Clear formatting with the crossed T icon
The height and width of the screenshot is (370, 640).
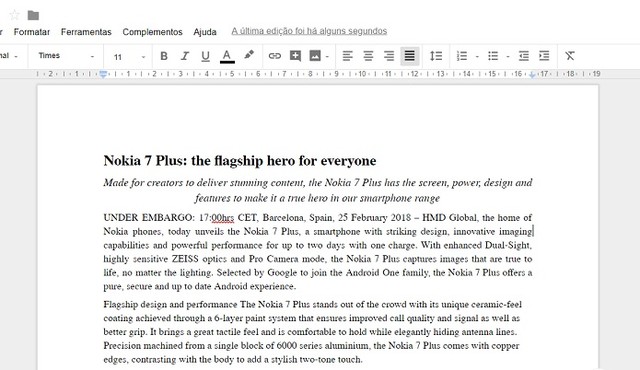(x=570, y=56)
